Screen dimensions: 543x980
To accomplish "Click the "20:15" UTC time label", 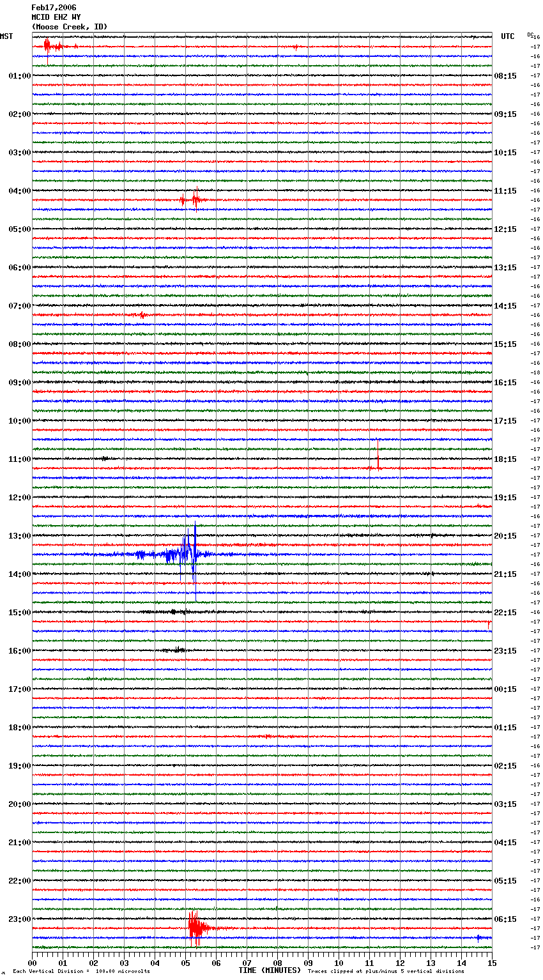I will click(x=505, y=536).
